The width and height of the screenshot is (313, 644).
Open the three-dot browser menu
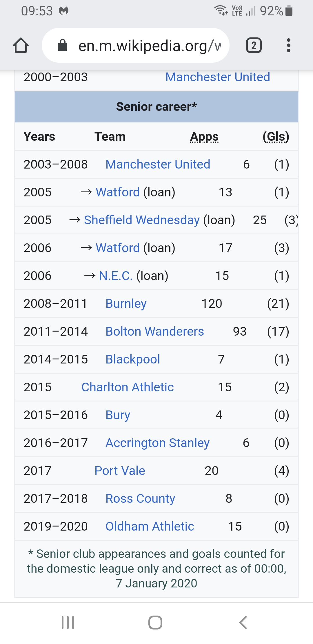point(288,46)
